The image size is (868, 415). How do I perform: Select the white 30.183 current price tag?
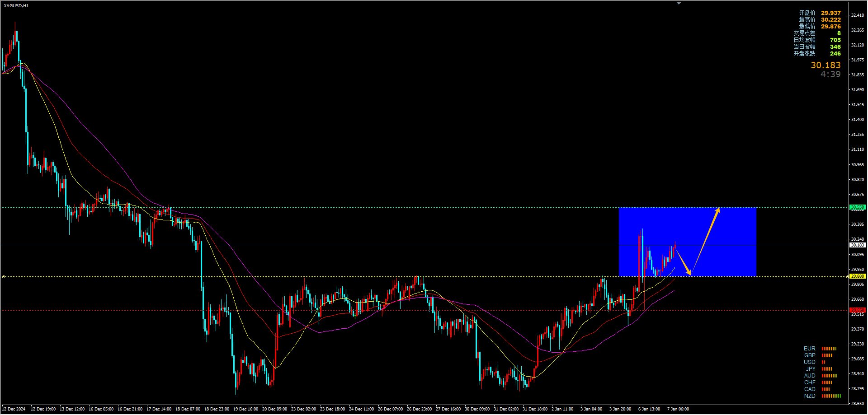[857, 245]
